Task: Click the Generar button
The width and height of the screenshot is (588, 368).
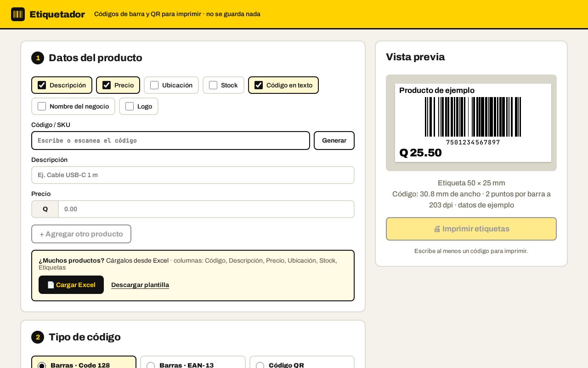Action: [334, 140]
